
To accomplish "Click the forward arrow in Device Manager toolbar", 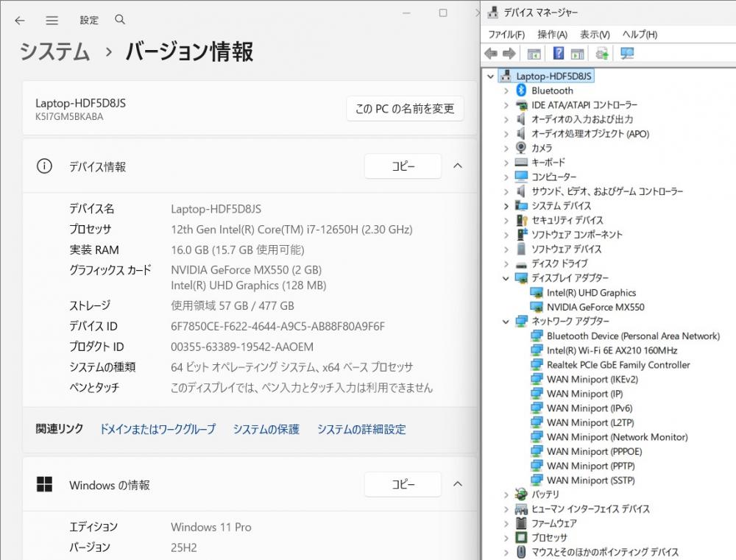I will (x=509, y=54).
